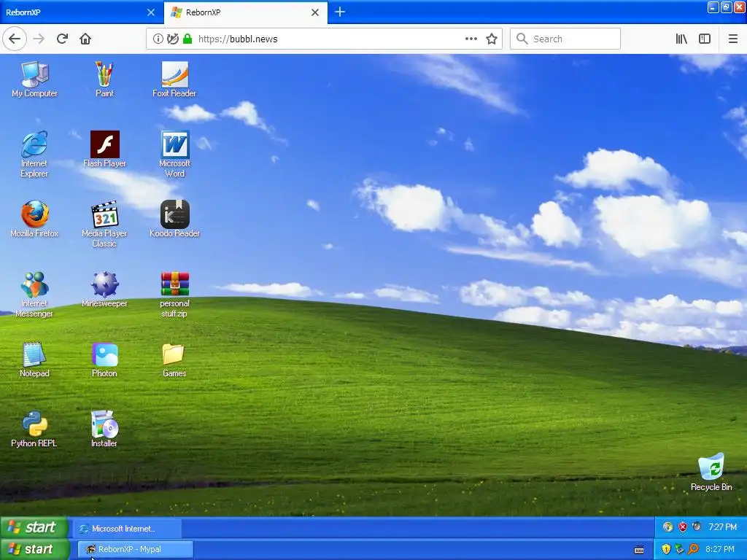Click the tracking protection shield icon

point(173,39)
